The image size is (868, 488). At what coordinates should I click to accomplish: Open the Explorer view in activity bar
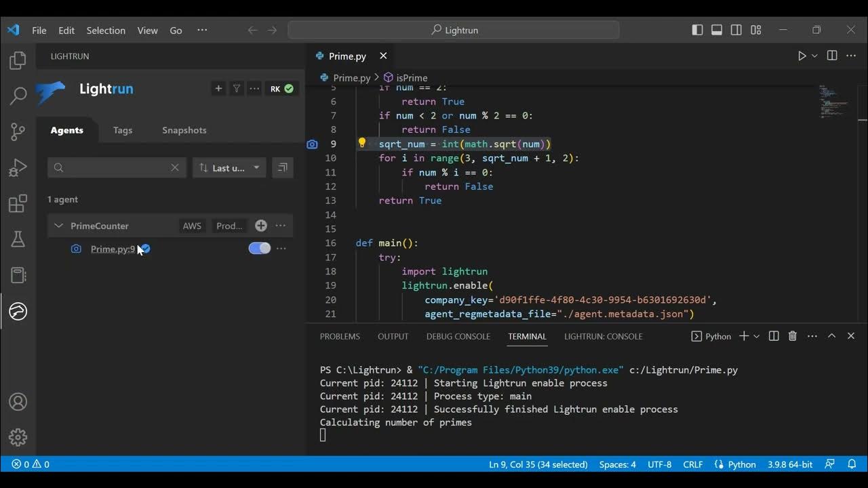(18, 60)
